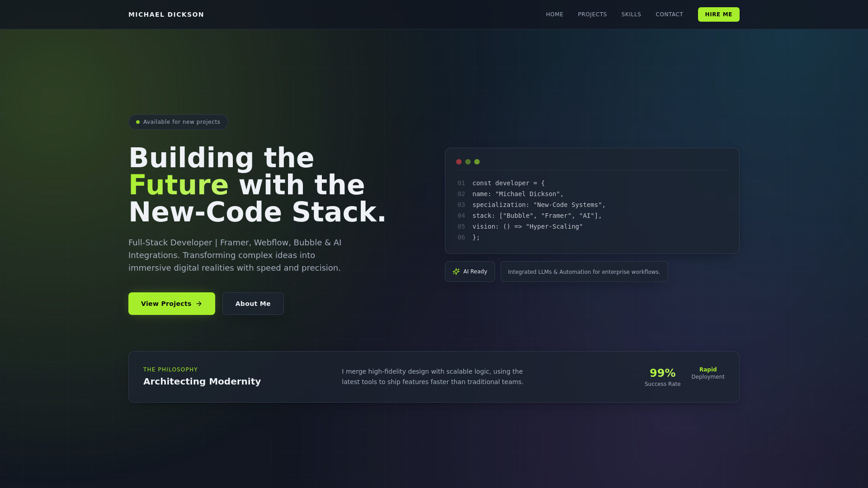Open the Skills nav item
This screenshot has height=488, width=868.
631,14
